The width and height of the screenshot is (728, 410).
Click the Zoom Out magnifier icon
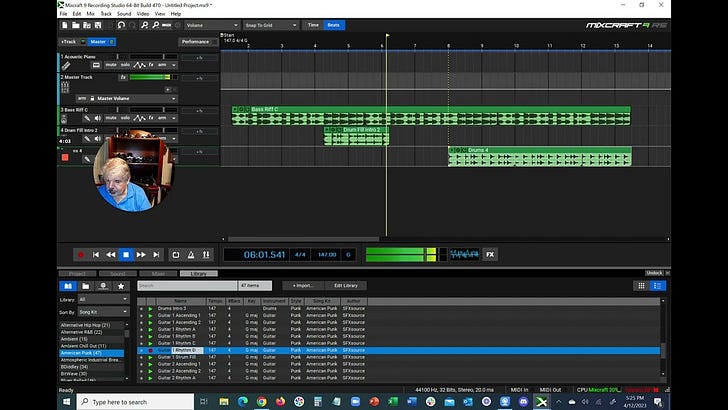[x=156, y=25]
